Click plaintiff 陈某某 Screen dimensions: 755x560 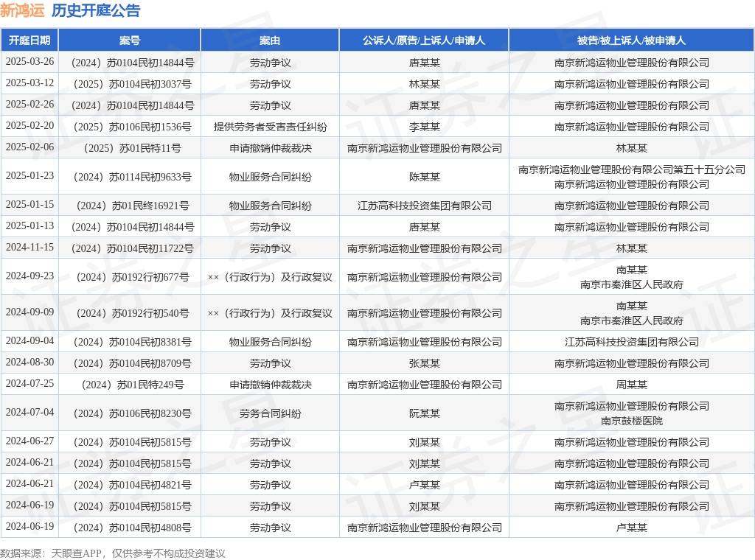[424, 177]
